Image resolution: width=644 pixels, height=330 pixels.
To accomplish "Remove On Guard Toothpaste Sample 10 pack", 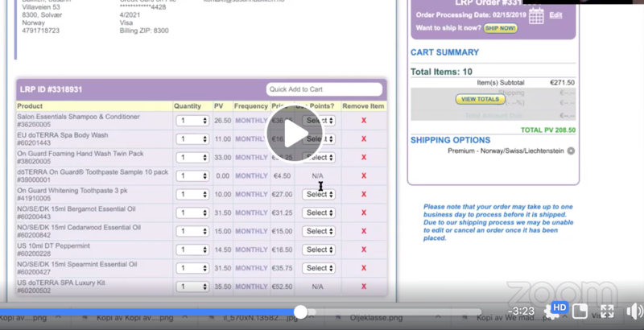I will 364,175.
